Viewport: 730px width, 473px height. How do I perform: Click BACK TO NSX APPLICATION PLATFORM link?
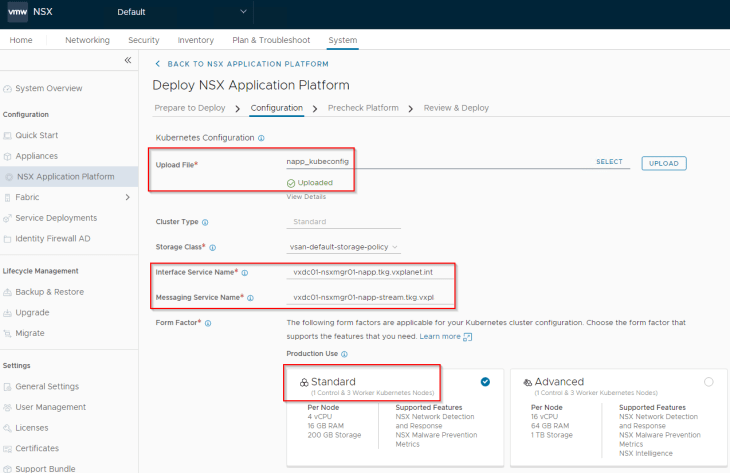coord(248,64)
